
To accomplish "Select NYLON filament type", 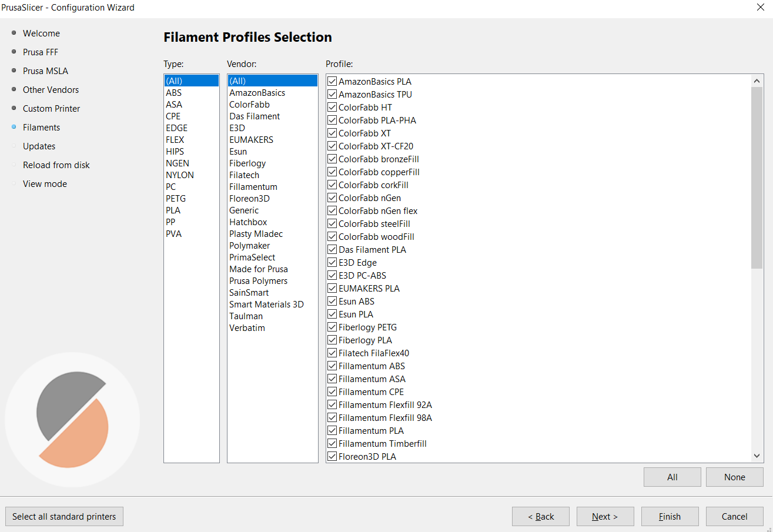I will (179, 175).
